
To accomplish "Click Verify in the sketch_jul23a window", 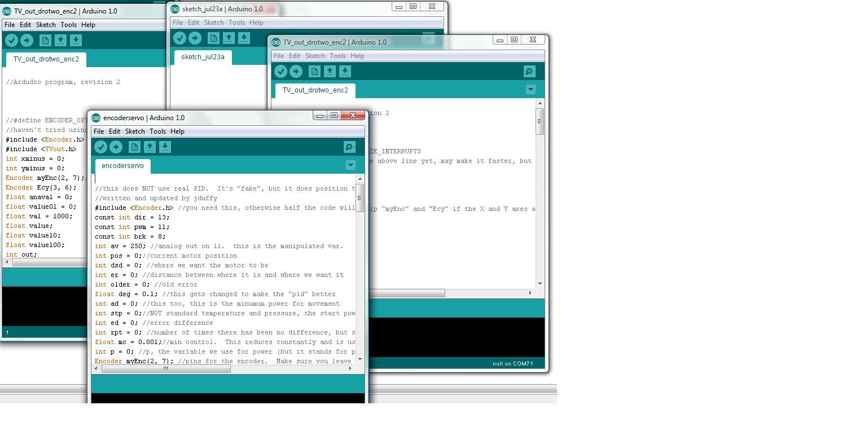I will 179,38.
